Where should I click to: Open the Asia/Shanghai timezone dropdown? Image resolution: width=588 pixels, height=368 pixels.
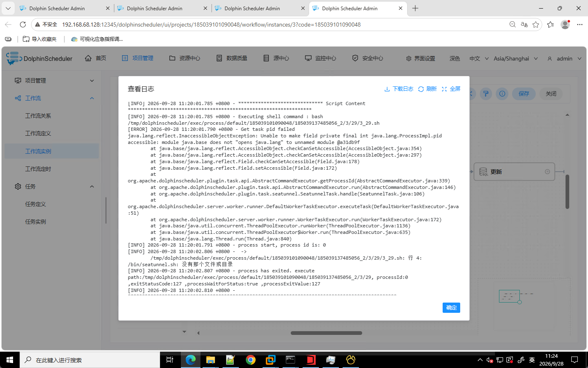[516, 58]
